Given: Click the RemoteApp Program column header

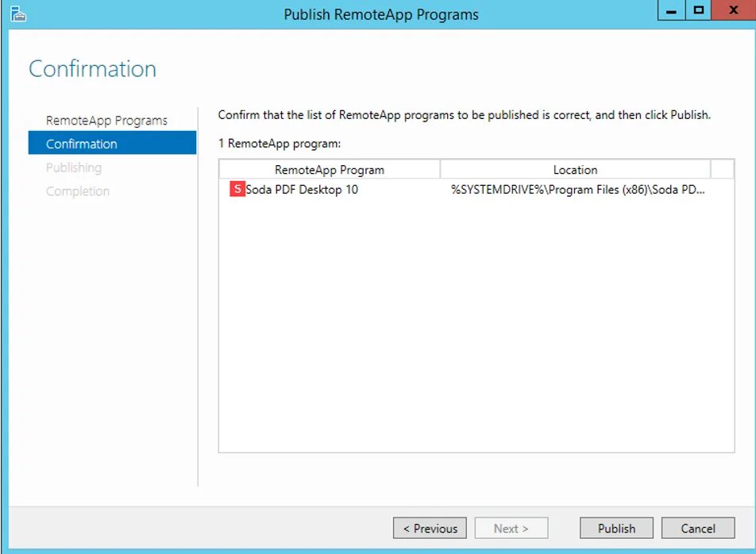Looking at the screenshot, I should tap(330, 169).
